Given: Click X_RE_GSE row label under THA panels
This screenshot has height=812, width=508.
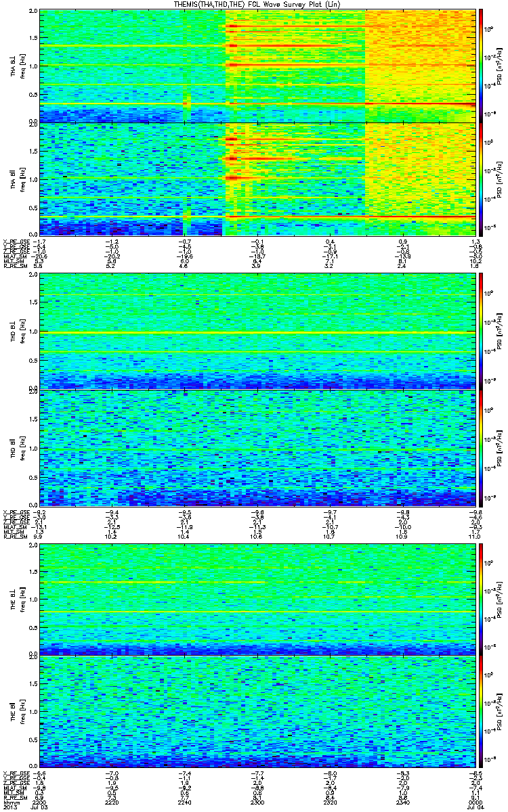Looking at the screenshot, I should (x=15, y=241).
